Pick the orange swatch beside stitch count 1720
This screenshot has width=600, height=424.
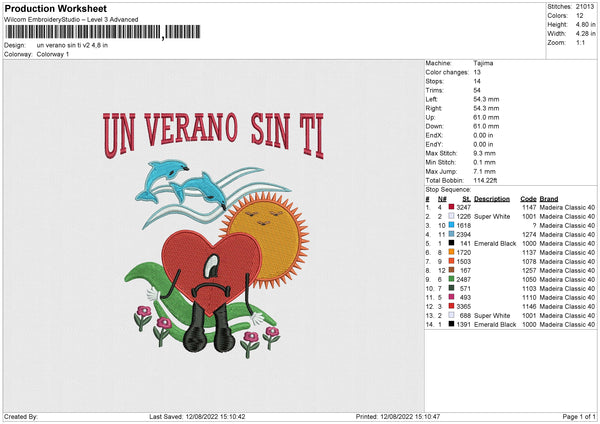(x=451, y=252)
